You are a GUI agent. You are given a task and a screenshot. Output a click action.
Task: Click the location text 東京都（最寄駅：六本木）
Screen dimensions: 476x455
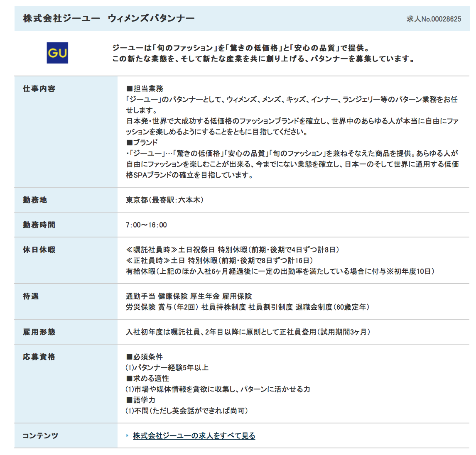pyautogui.click(x=165, y=200)
